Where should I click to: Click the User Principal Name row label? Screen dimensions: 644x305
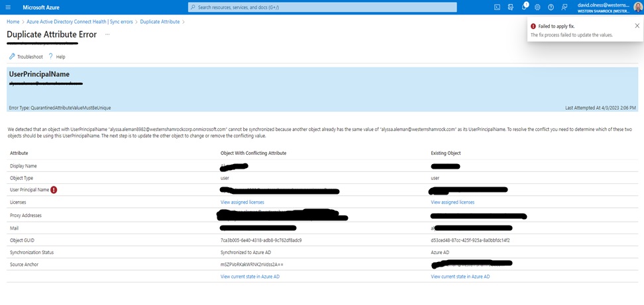click(29, 190)
